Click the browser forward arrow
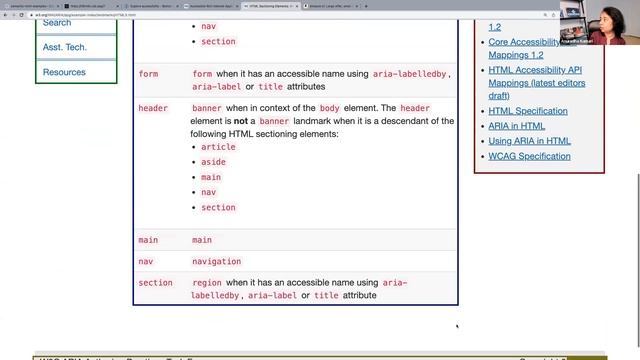Screen dimensions: 640x360 tap(13, 15)
